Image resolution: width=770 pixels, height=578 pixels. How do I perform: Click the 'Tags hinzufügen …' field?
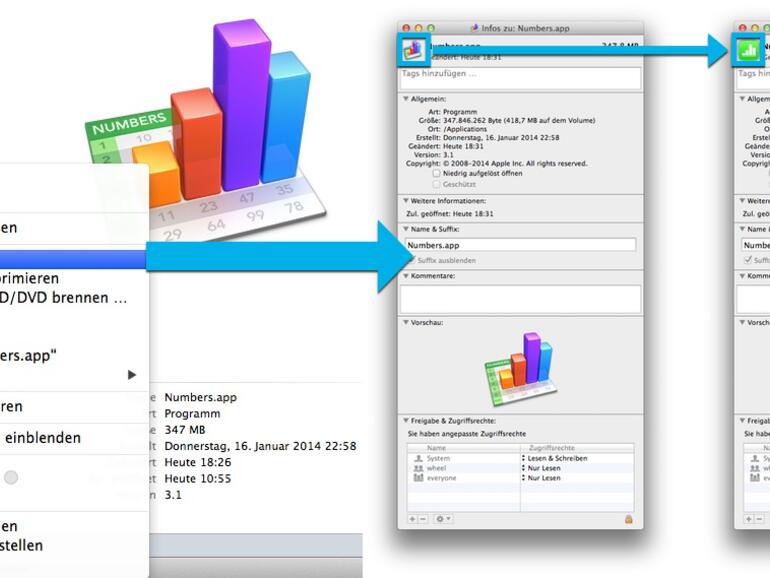tap(521, 78)
